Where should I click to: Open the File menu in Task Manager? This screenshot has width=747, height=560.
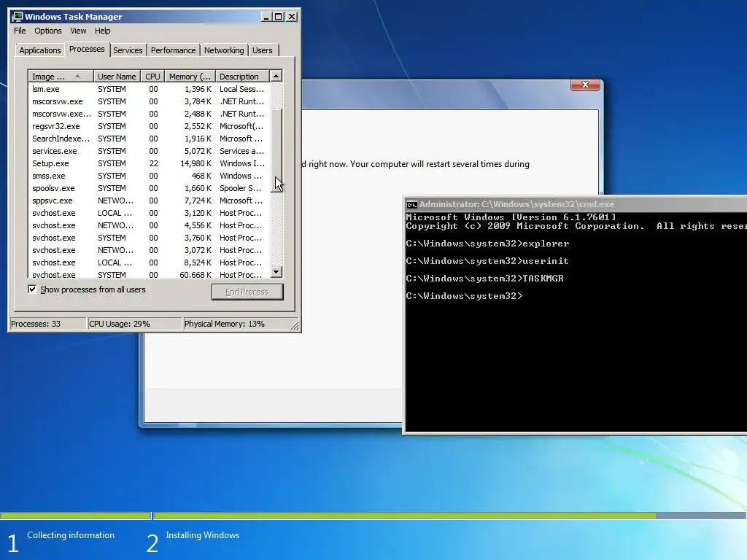pos(20,31)
